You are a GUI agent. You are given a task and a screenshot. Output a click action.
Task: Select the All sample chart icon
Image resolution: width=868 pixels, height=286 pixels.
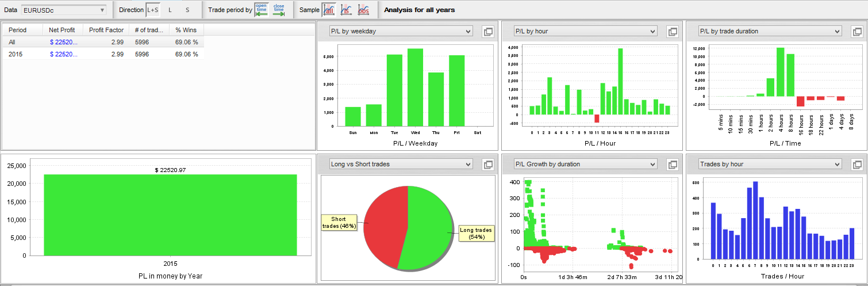point(329,10)
